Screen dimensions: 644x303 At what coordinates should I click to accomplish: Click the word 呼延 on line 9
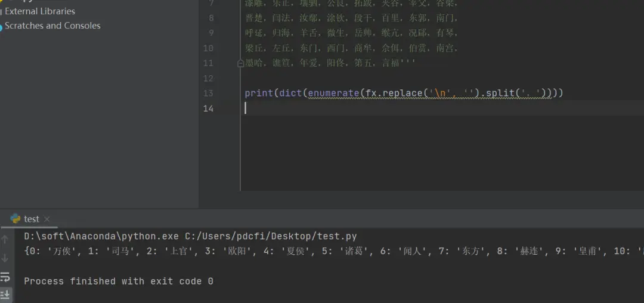(x=255, y=33)
